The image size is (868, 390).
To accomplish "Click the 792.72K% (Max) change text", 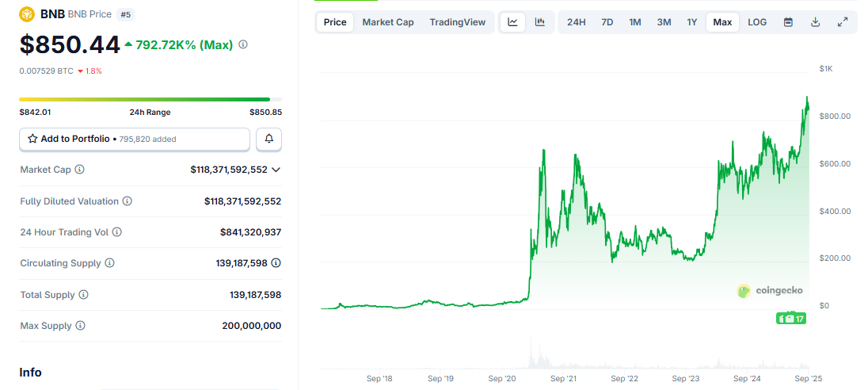I will coord(184,45).
